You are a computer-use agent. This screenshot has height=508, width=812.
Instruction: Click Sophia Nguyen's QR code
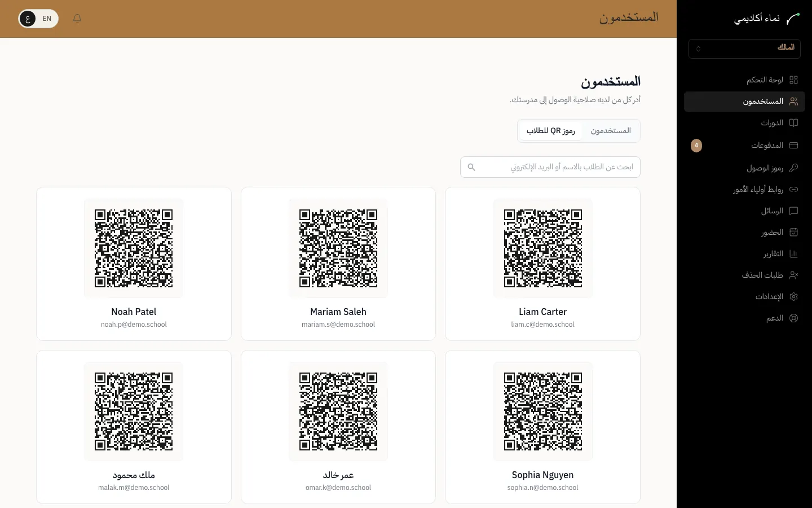tap(543, 411)
